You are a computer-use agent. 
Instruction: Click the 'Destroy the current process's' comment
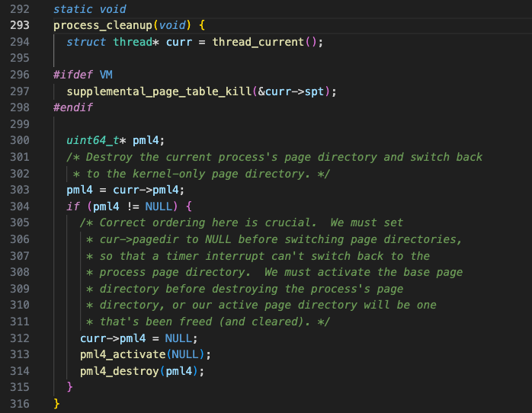(x=181, y=157)
